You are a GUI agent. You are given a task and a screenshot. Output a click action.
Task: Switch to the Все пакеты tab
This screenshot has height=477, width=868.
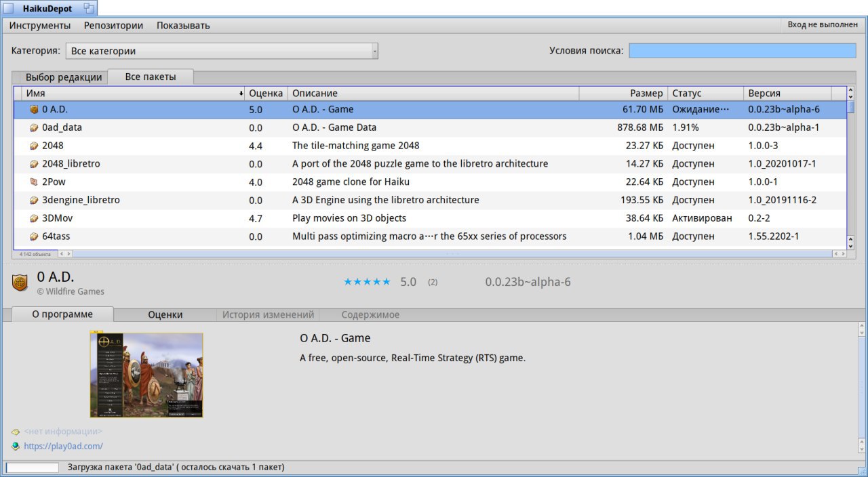151,77
